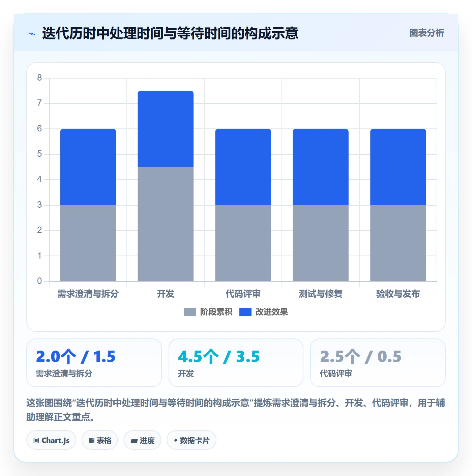
Task: Click the blue segment of the 测试与修复 bar
Action: [321, 167]
